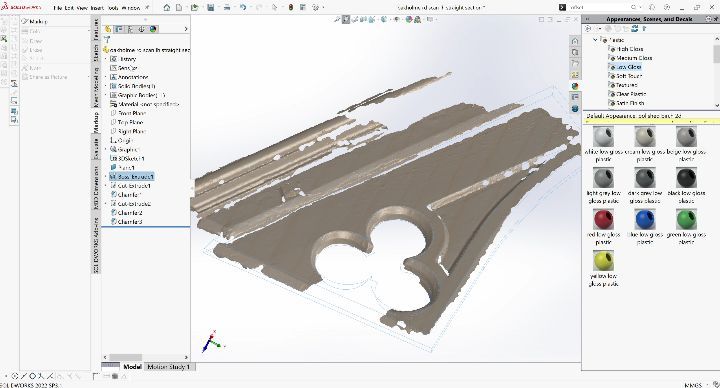Click the Print toolbar icon
This screenshot has width=720, height=388.
[x=226, y=7]
